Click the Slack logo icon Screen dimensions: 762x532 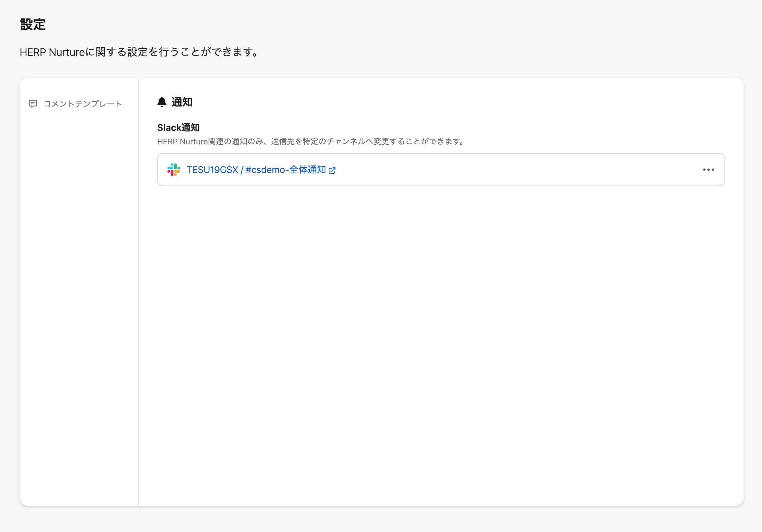click(174, 170)
